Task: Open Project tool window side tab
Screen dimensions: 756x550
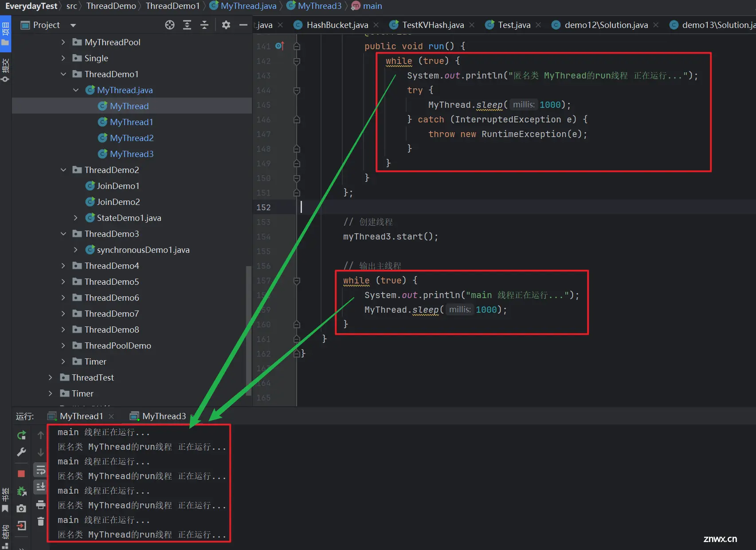Action: [x=5, y=34]
